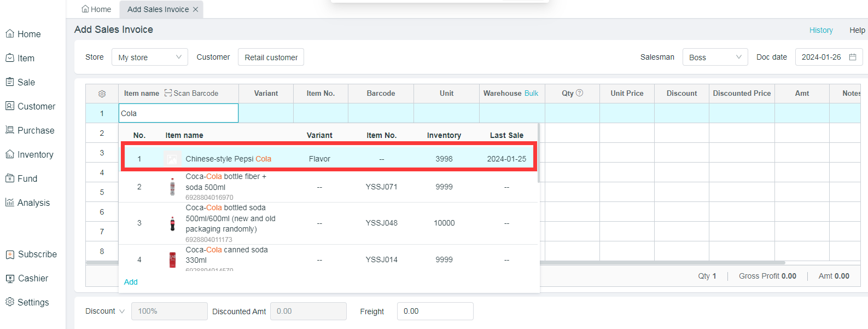The height and width of the screenshot is (329, 868).
Task: Open the Doc date calendar icon
Action: (x=852, y=57)
